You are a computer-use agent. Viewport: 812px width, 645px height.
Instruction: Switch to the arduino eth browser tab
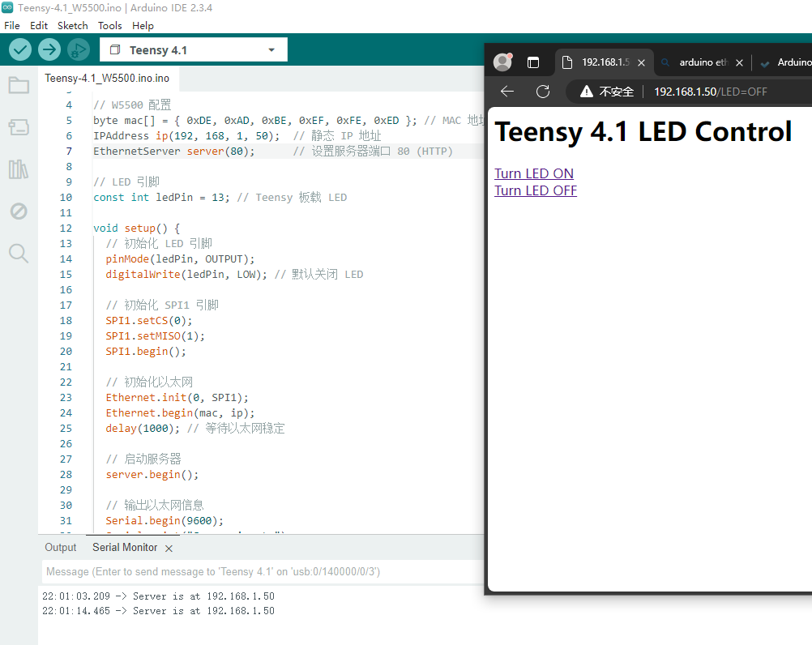pos(703,62)
